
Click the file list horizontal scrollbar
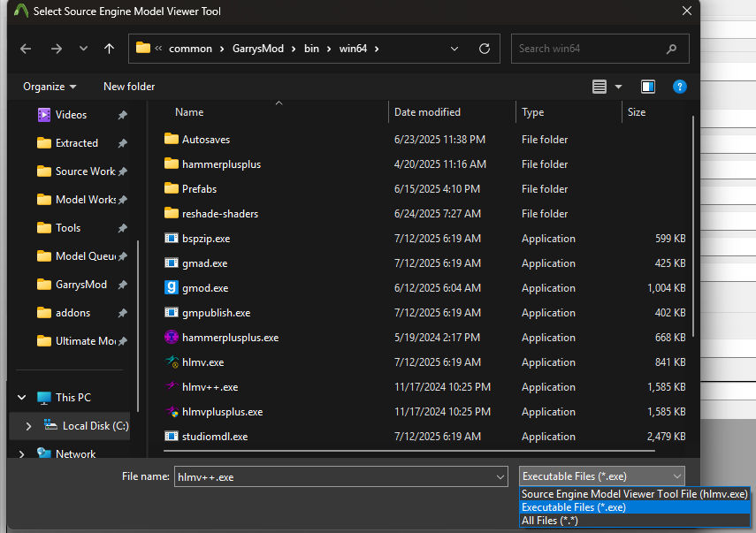coord(409,451)
